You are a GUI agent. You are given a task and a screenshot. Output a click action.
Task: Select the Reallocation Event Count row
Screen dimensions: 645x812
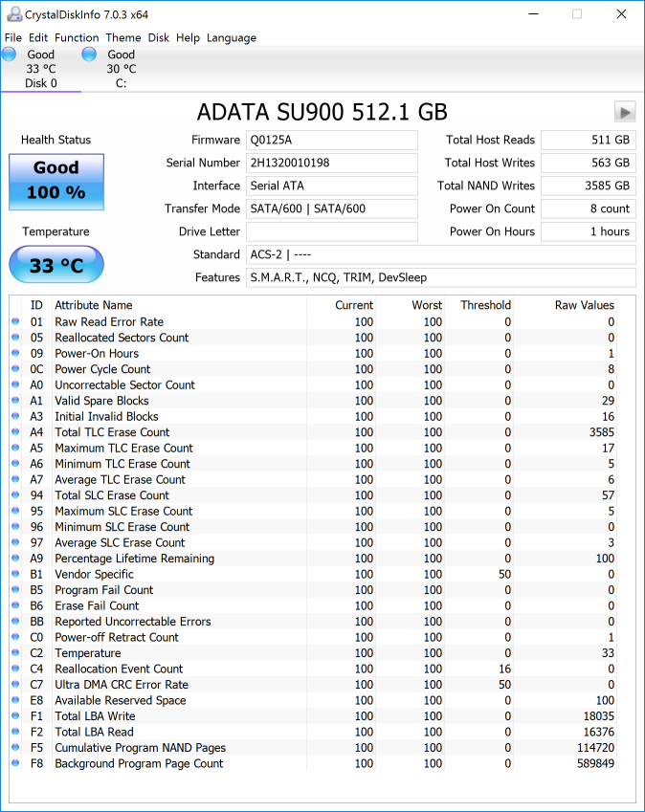tap(314, 669)
